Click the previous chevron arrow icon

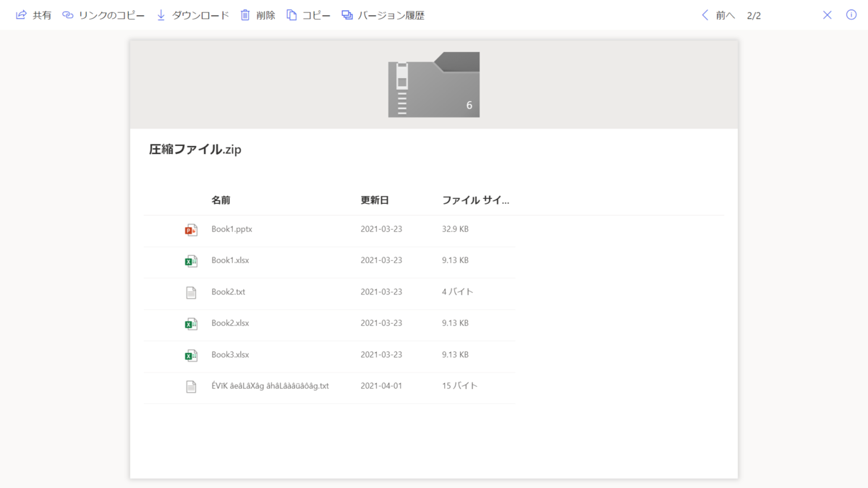[705, 14]
